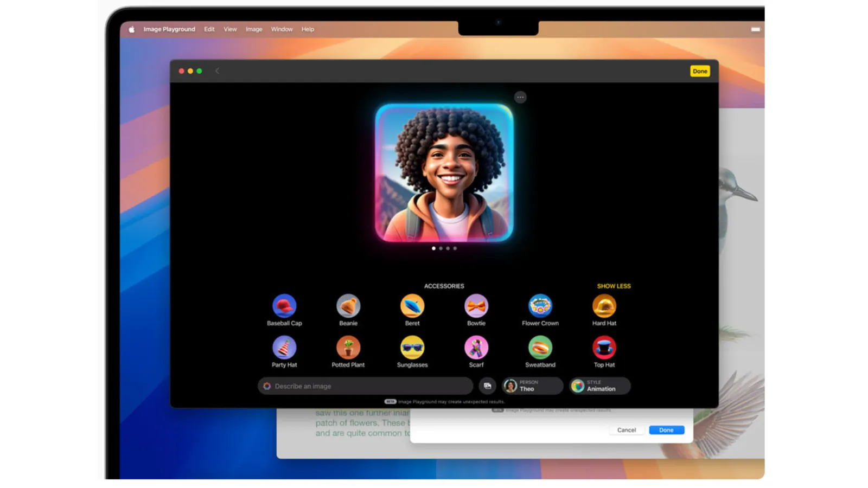The height and width of the screenshot is (488, 868).
Task: Add the Top Hat accessory
Action: 604,348
